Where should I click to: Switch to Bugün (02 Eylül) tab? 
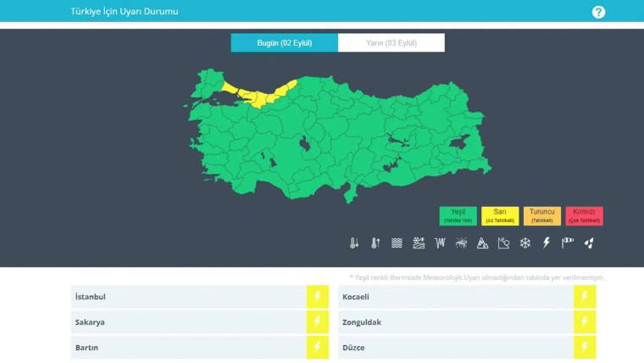(x=284, y=42)
